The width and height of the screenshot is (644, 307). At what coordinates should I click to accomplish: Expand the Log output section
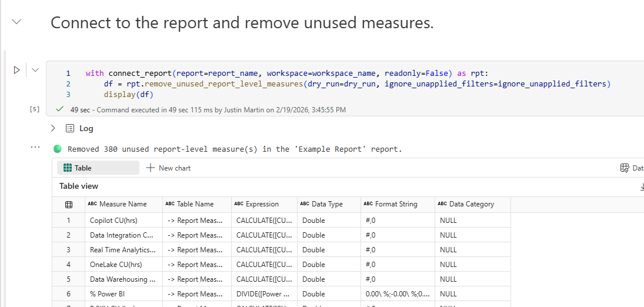click(53, 128)
